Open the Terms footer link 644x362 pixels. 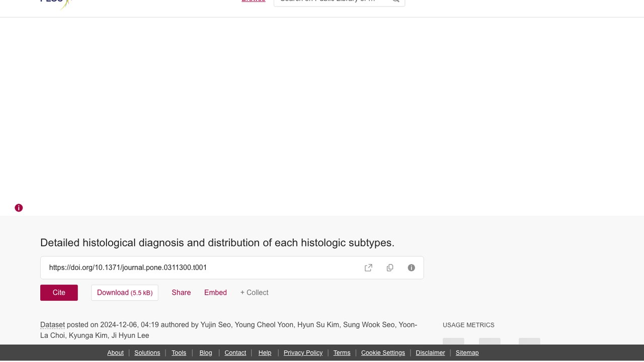coord(342,352)
